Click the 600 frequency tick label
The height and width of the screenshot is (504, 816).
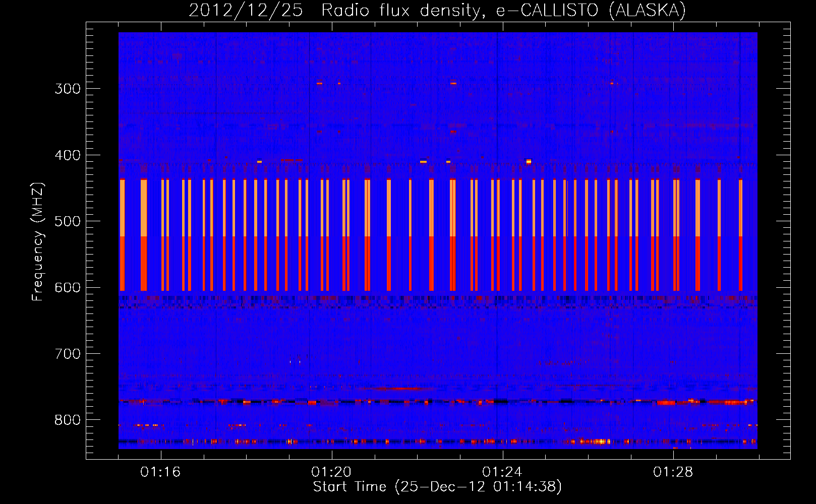(x=68, y=288)
